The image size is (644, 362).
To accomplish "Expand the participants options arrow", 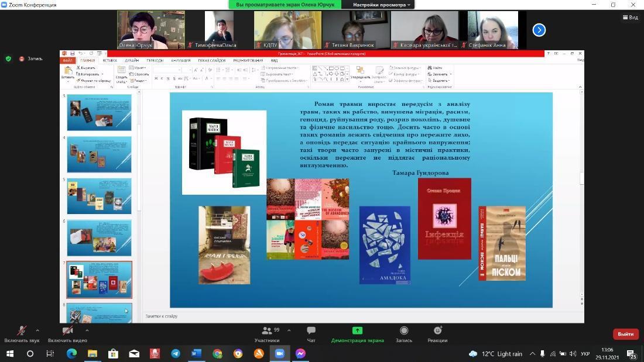I will coord(289,330).
